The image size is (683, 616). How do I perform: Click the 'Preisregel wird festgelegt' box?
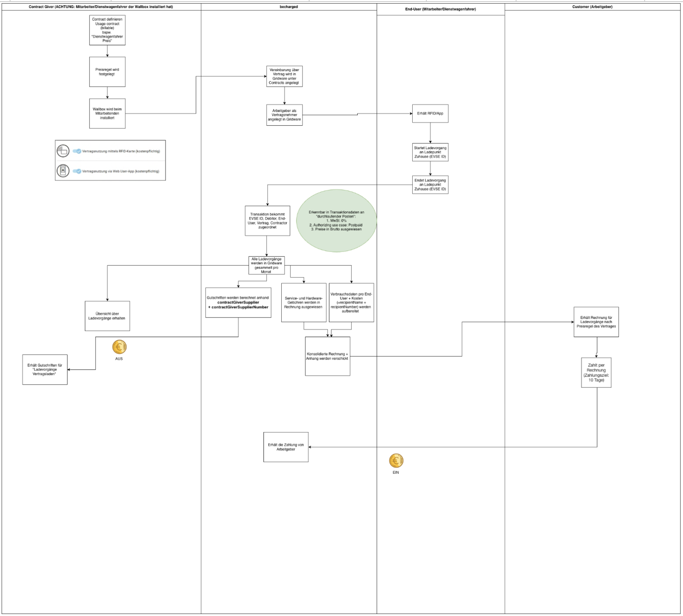[107, 72]
